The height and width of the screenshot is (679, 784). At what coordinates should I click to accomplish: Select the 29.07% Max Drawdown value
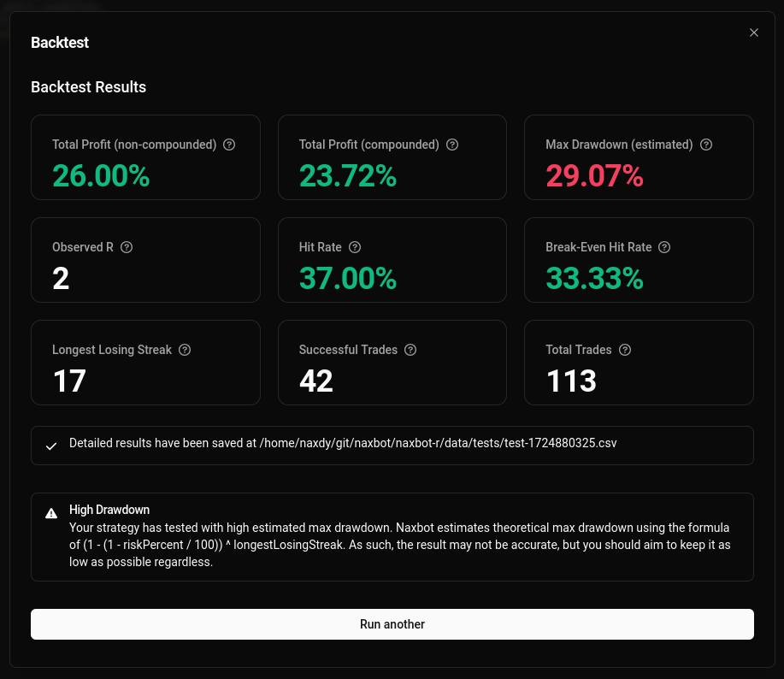[x=594, y=175]
